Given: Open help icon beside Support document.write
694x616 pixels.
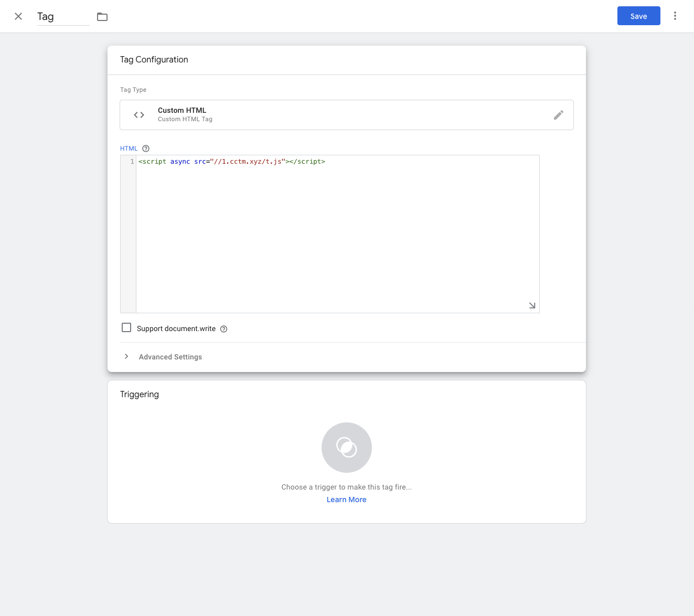Looking at the screenshot, I should point(223,329).
